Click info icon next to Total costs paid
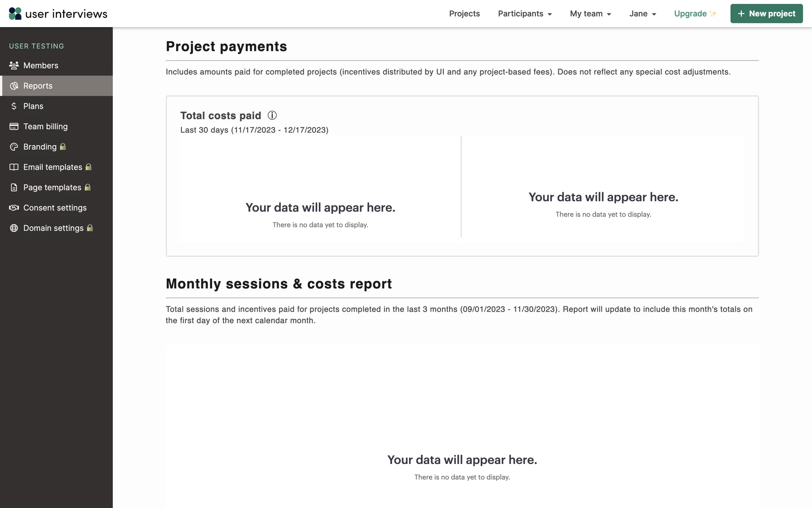Image resolution: width=812 pixels, height=508 pixels. click(x=272, y=116)
